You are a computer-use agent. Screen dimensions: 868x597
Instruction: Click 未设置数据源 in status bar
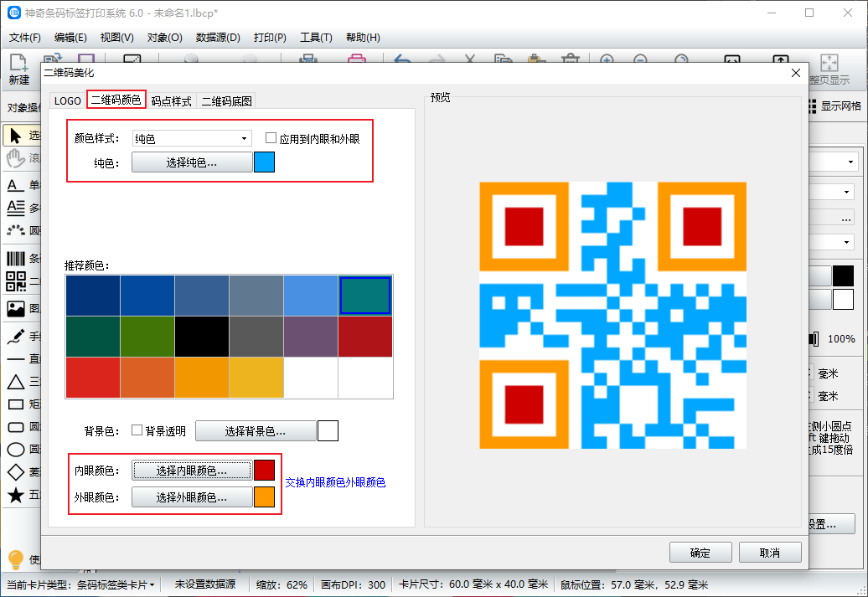point(205,584)
